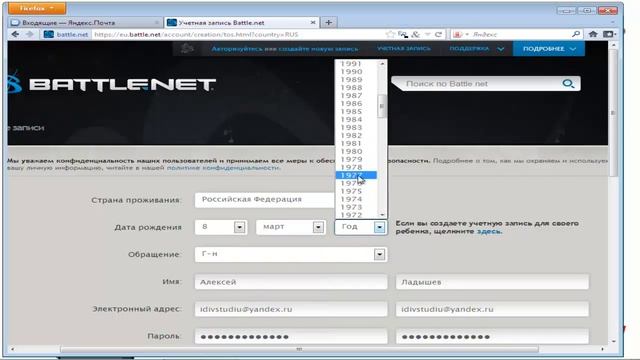Switch to the Учетная запись Battle.net tab

tap(241, 22)
